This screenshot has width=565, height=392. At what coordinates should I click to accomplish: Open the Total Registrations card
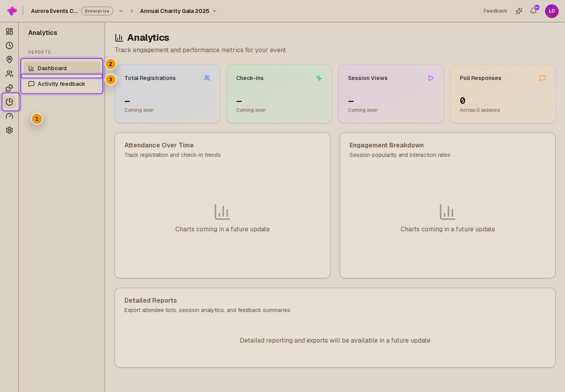pyautogui.click(x=168, y=94)
